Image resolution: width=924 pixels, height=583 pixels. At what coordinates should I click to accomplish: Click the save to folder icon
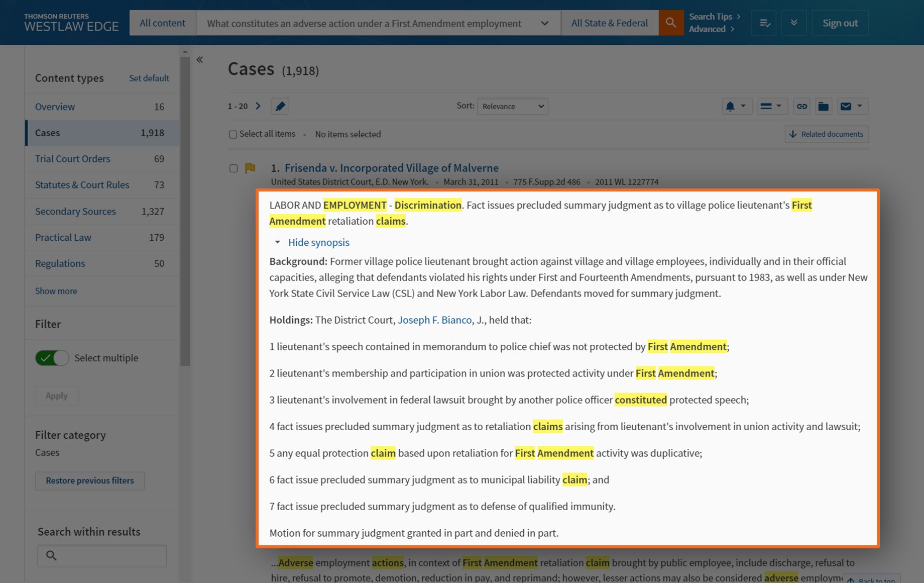pos(824,106)
